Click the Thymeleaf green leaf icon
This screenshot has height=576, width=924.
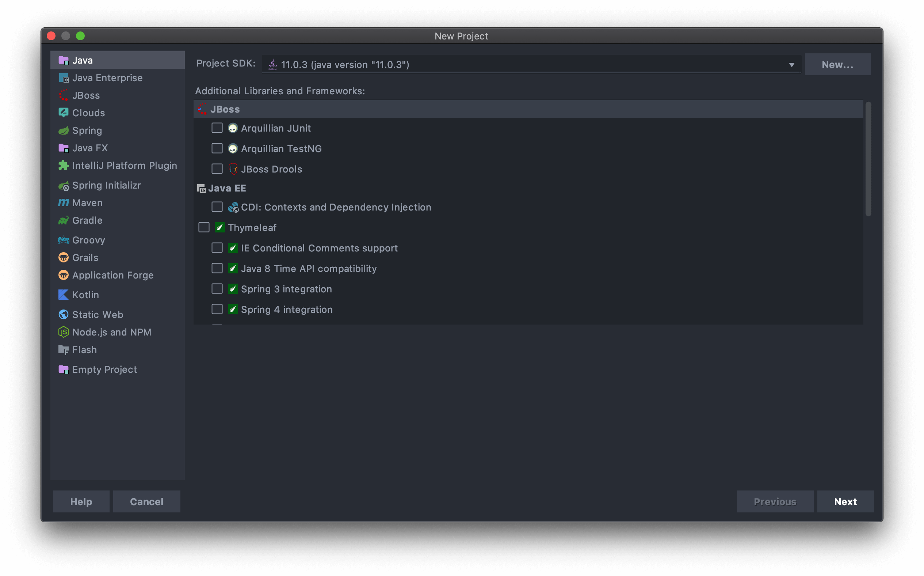click(219, 227)
